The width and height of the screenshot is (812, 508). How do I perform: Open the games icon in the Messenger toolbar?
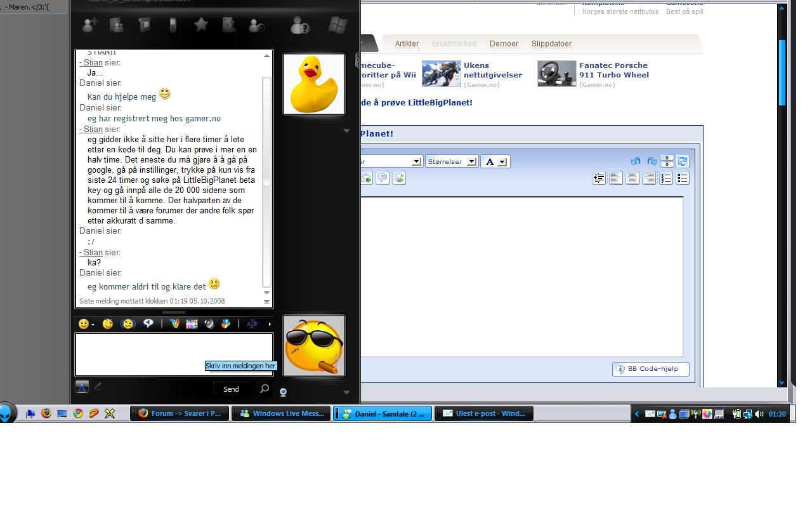pyautogui.click(x=229, y=25)
